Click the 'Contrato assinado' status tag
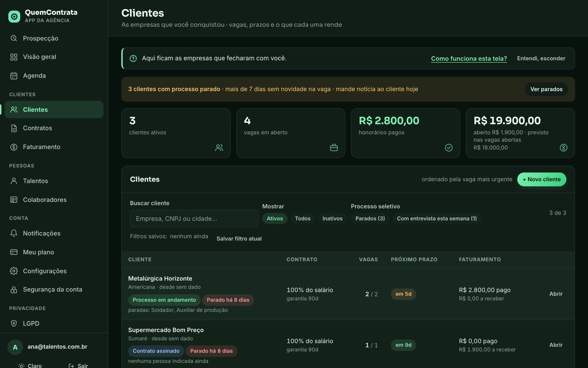Screen dimensions: 588x368 tap(156, 351)
